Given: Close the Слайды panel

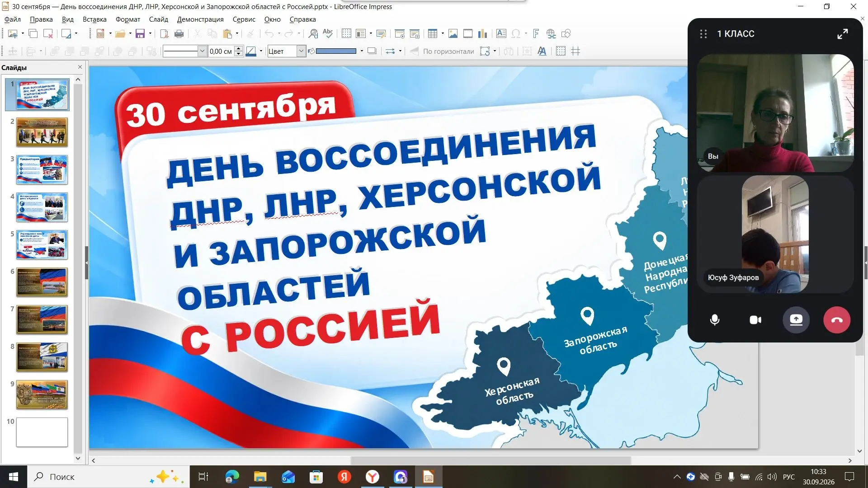Looking at the screenshot, I should tap(80, 67).
